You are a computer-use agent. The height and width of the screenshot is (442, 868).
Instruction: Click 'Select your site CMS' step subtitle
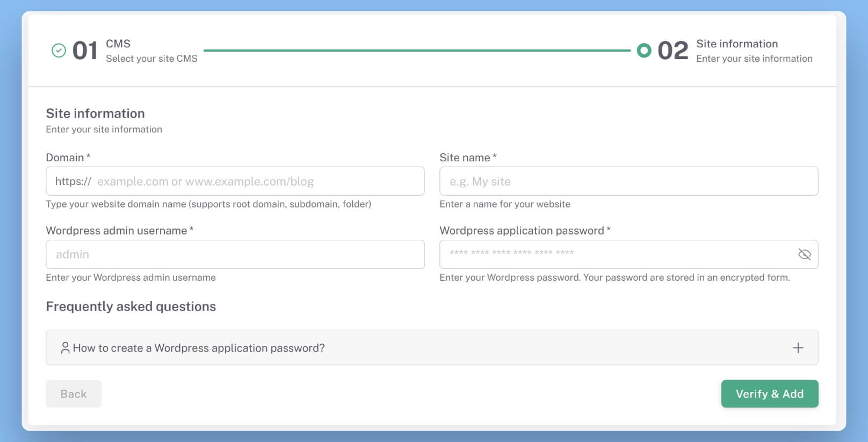151,59
